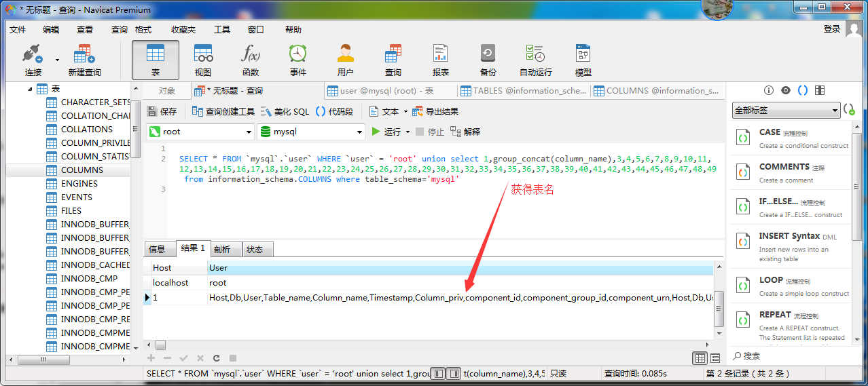
Task: Click the results horizontal scrollbar
Action: click(435, 345)
